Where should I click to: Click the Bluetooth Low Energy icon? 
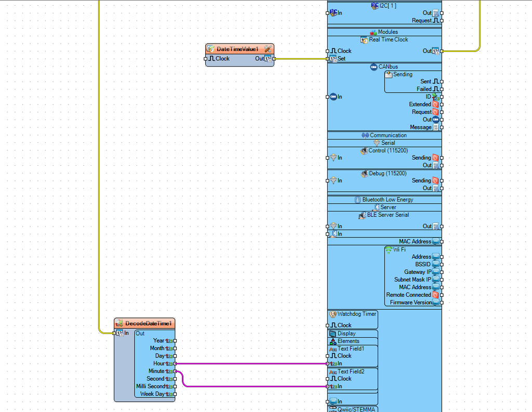pos(357,200)
